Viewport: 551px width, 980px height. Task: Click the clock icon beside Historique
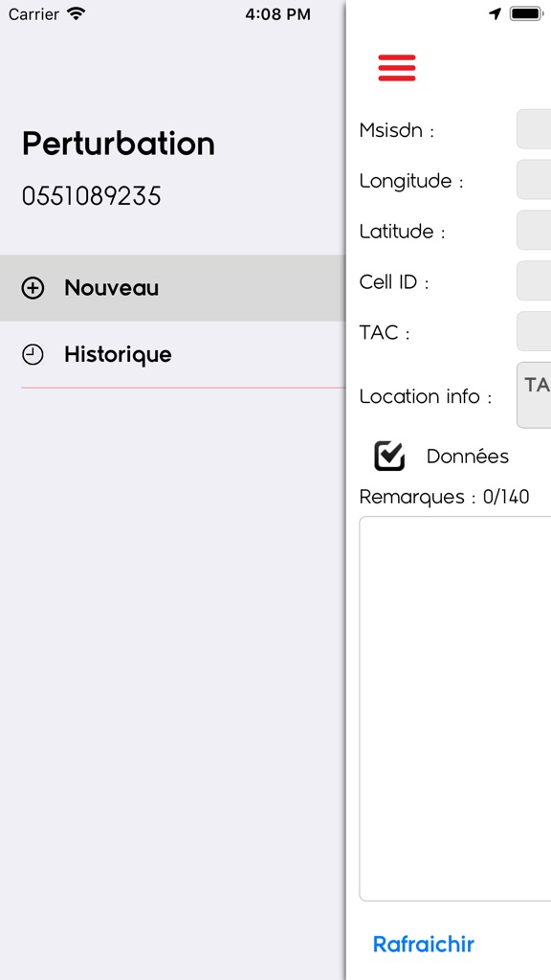click(33, 355)
